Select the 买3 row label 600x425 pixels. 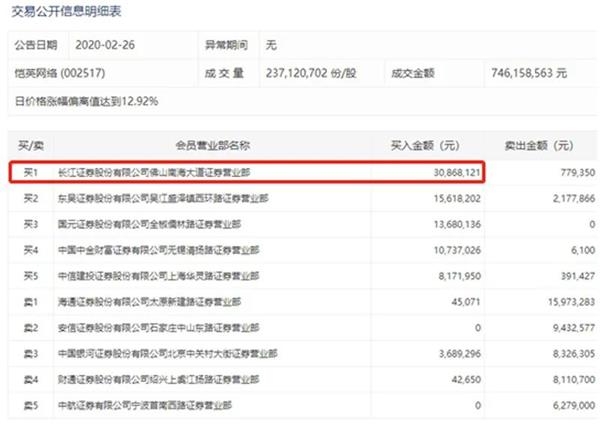click(31, 224)
